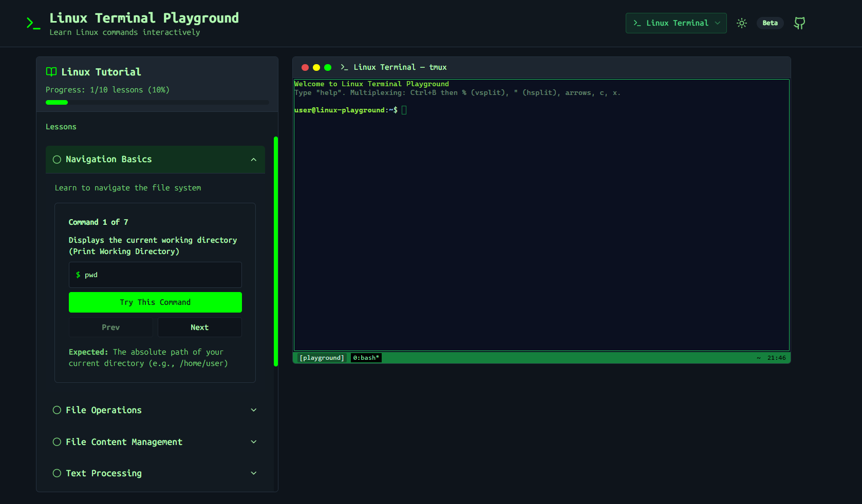The image size is (862, 504).
Task: Click the pwd command box
Action: pos(155,275)
